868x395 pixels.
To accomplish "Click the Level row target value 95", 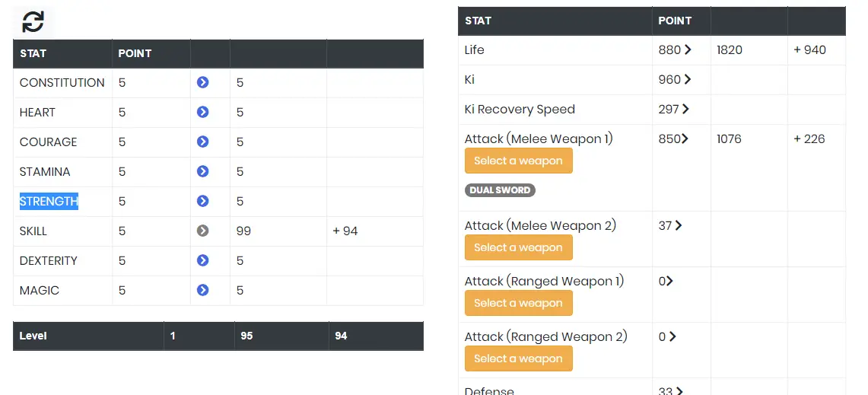I will point(247,336).
